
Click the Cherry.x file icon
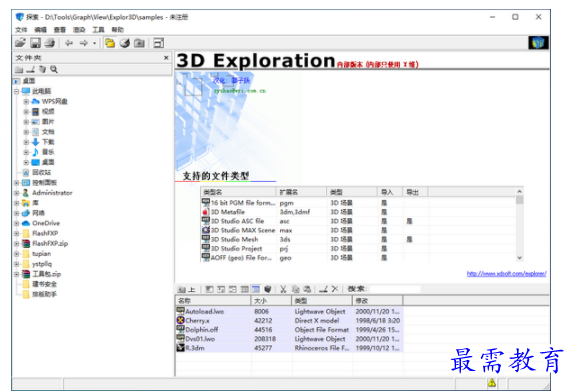(x=180, y=320)
